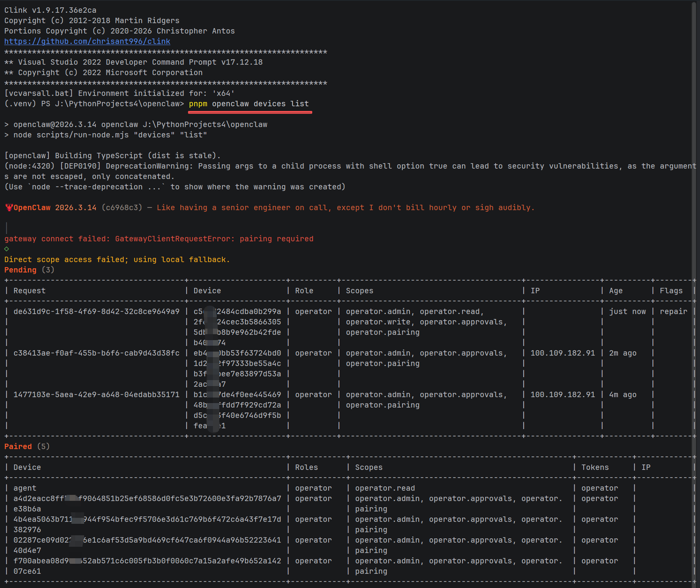Click the commit hash '(c6968c3)'
This screenshot has height=588, width=700.
(122, 207)
